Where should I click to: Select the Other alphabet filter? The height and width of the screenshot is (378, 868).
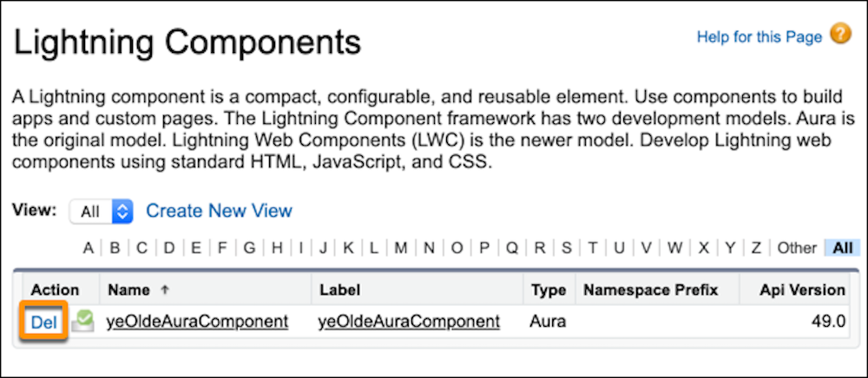(x=797, y=248)
